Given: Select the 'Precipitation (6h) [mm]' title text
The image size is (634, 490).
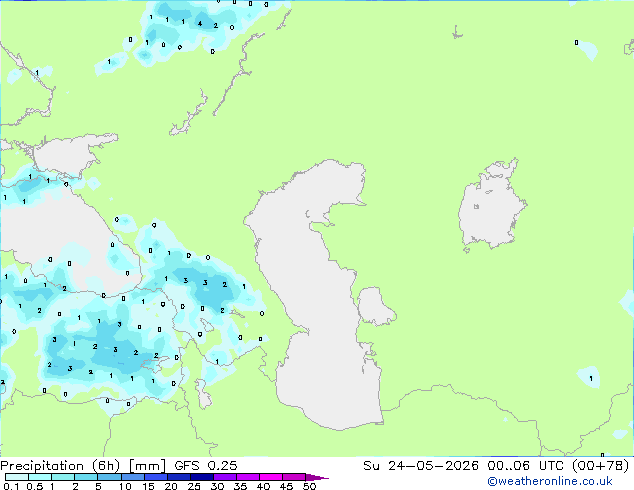Looking at the screenshot, I should [83, 466].
